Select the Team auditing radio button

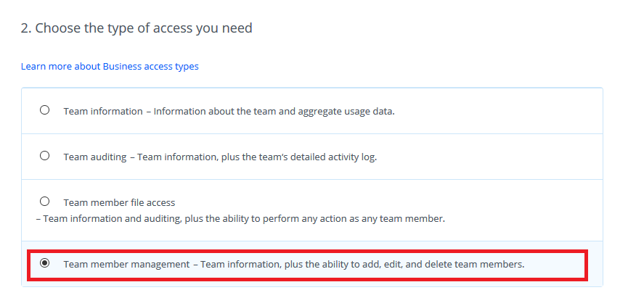click(45, 156)
